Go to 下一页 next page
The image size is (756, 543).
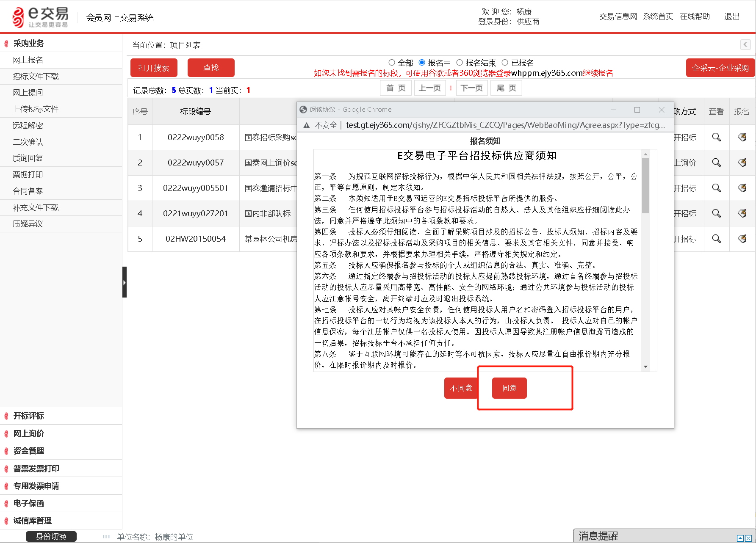coord(472,88)
